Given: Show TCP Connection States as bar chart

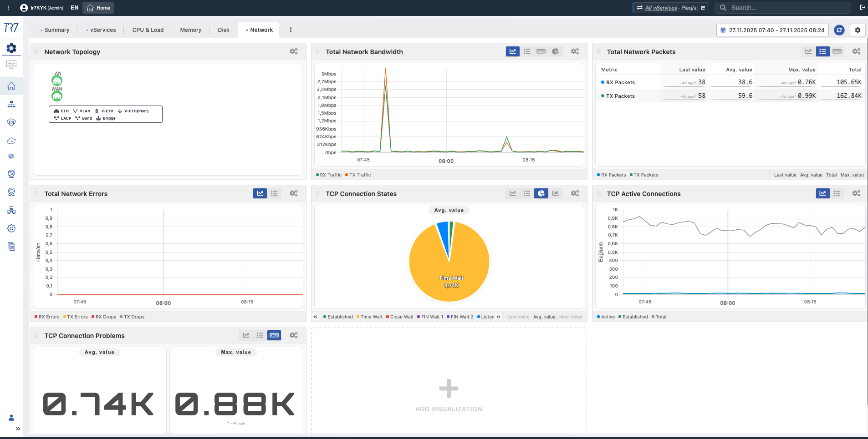Looking at the screenshot, I should click(x=555, y=193).
